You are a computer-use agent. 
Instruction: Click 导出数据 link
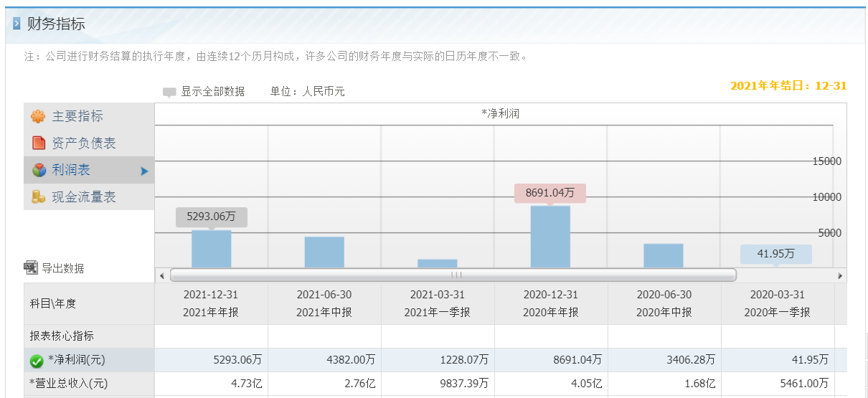coord(63,268)
